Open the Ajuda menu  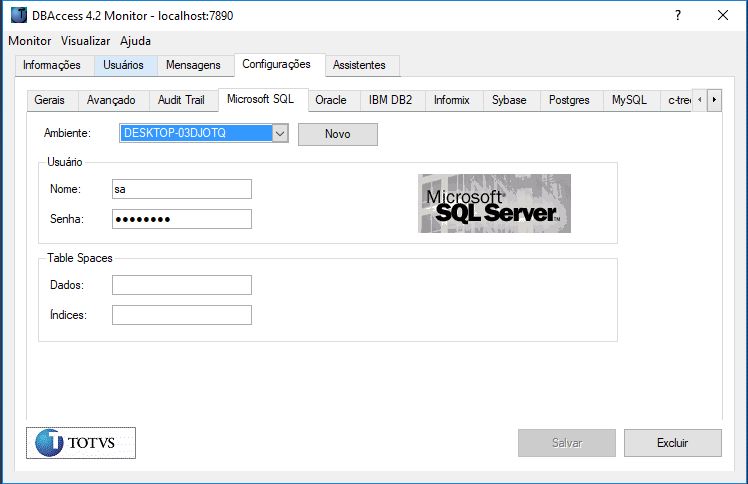(x=135, y=41)
